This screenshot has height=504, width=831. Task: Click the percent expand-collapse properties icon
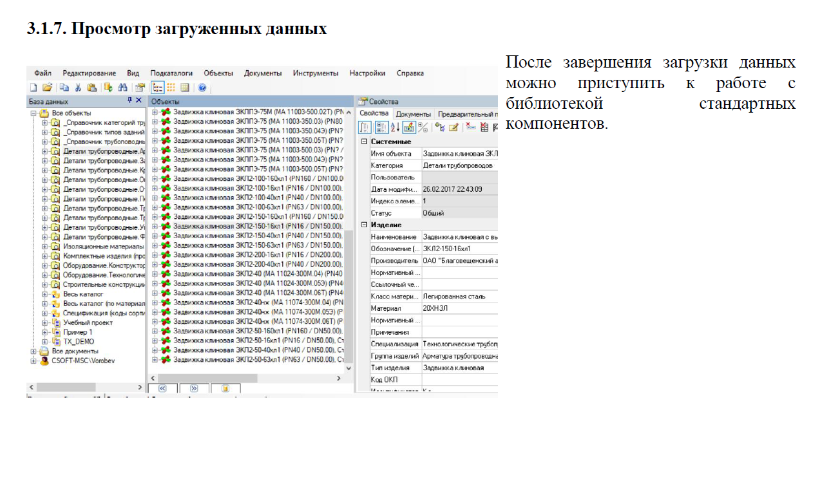pyautogui.click(x=423, y=127)
